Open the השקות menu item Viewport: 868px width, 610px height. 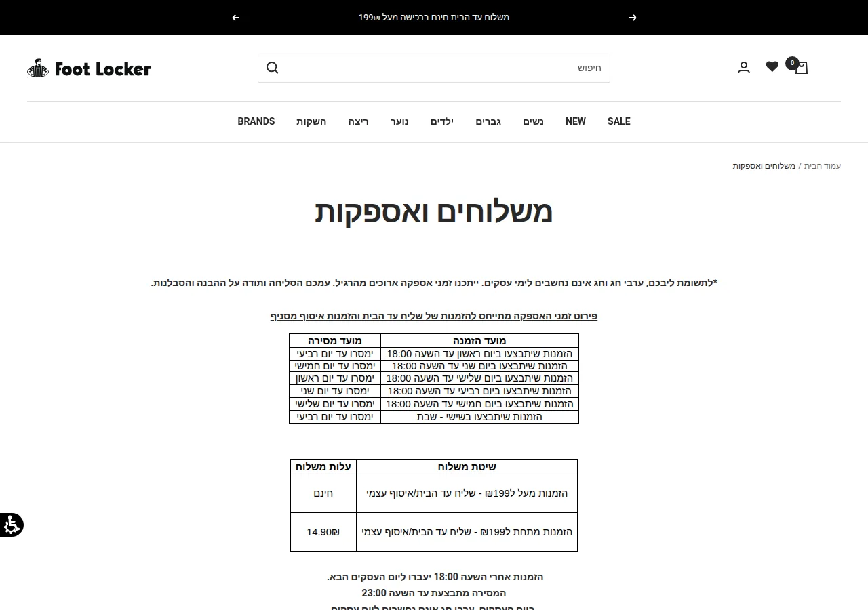(x=311, y=121)
